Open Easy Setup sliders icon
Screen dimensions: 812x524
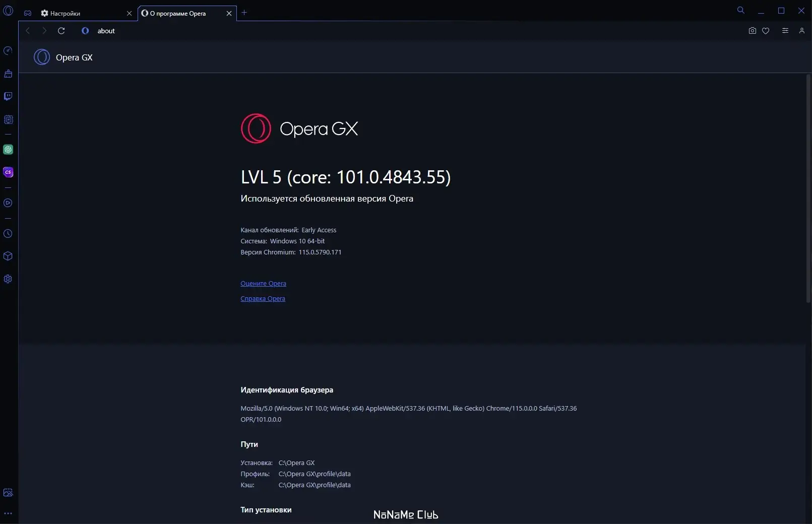pos(785,31)
